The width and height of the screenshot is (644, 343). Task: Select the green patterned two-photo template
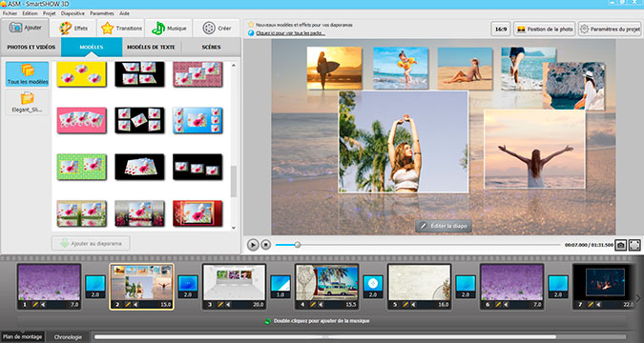[x=81, y=167]
